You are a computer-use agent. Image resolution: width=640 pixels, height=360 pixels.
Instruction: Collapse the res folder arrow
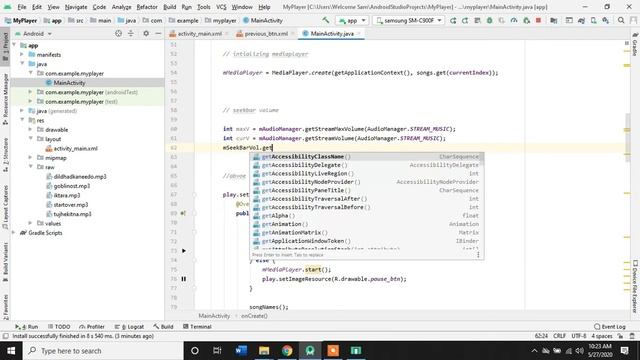click(22, 120)
